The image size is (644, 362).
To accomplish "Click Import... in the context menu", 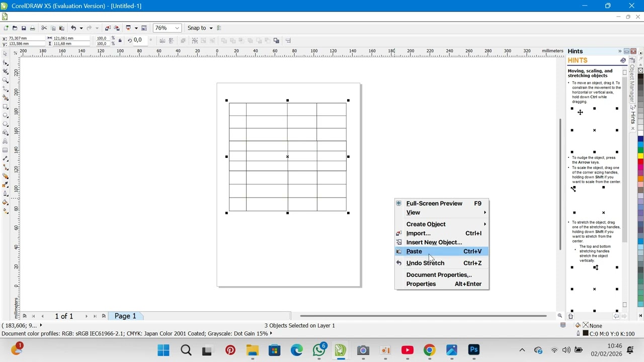I will click(x=442, y=233).
